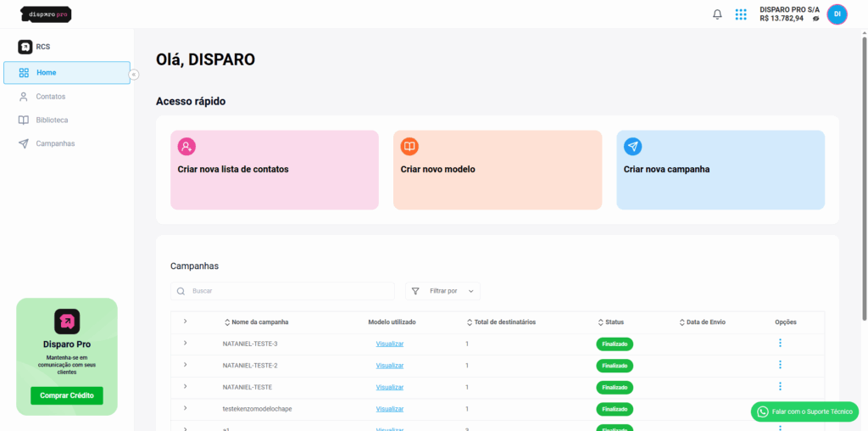Click the DISPARO PRO S/A account name
Image resolution: width=868 pixels, height=431 pixels.
pyautogui.click(x=789, y=9)
